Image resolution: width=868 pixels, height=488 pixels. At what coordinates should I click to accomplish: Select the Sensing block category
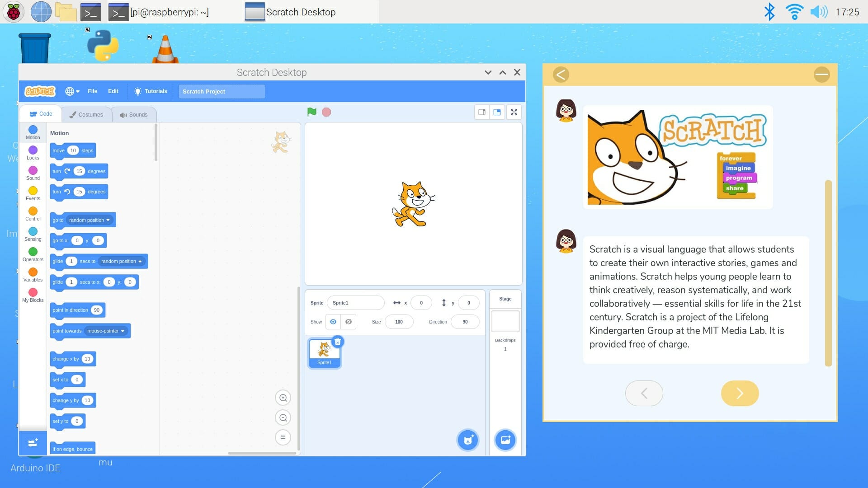click(x=33, y=234)
